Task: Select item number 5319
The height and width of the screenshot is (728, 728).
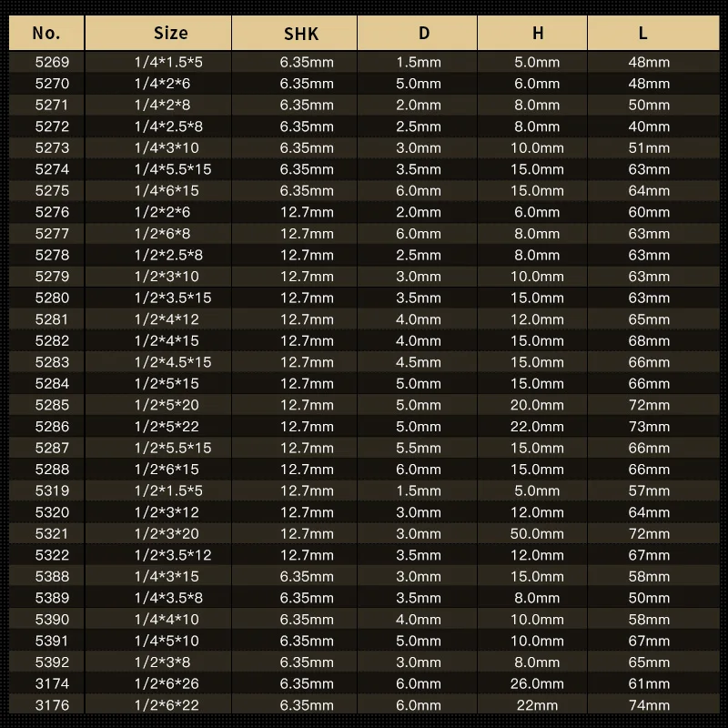Action: pyautogui.click(x=52, y=490)
